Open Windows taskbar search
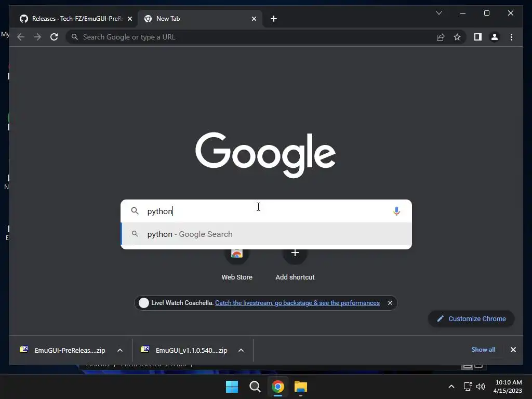 (255, 387)
